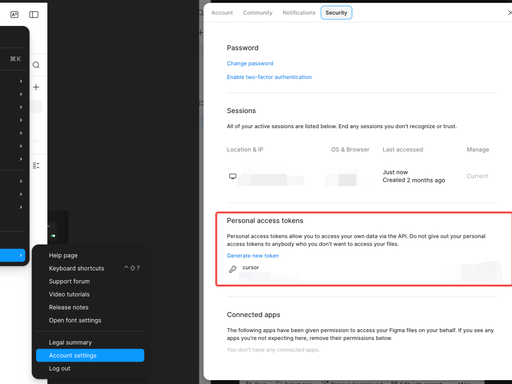Click the "Personal access tokens" heading
Screen dimensions: 512x384
coord(265,221)
